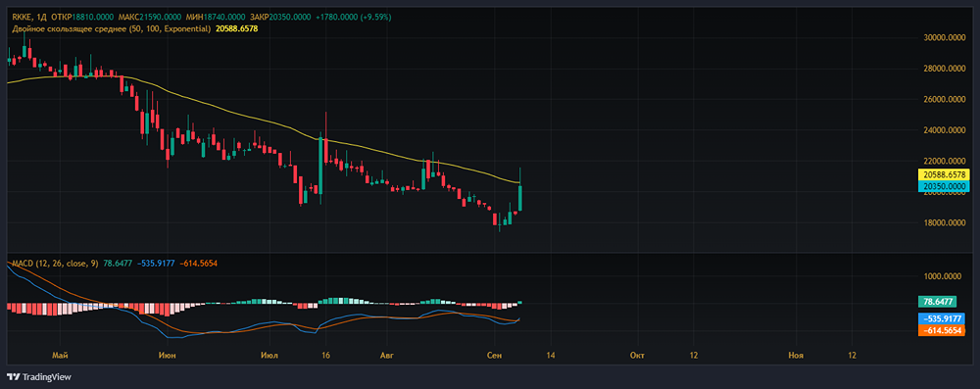This screenshot has width=980, height=389.
Task: Click the МАКС 21590.0000 high value
Action: pyautogui.click(x=150, y=18)
